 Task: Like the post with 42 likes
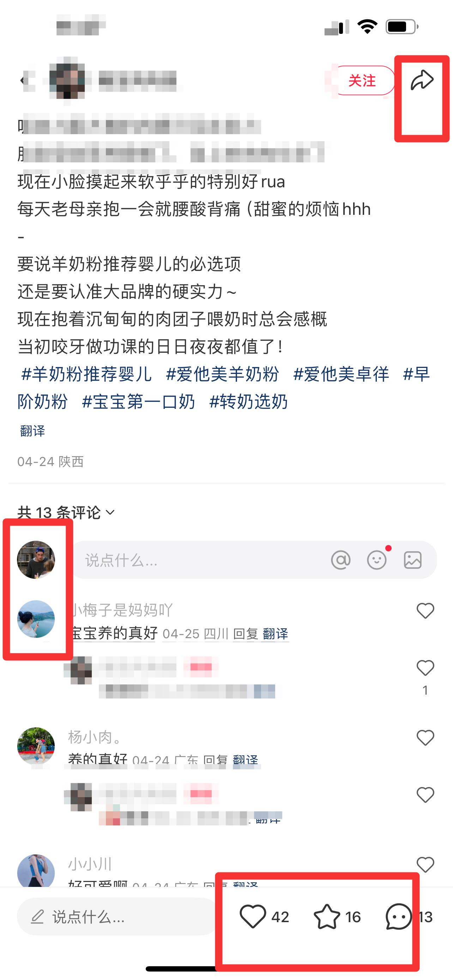coord(253,917)
